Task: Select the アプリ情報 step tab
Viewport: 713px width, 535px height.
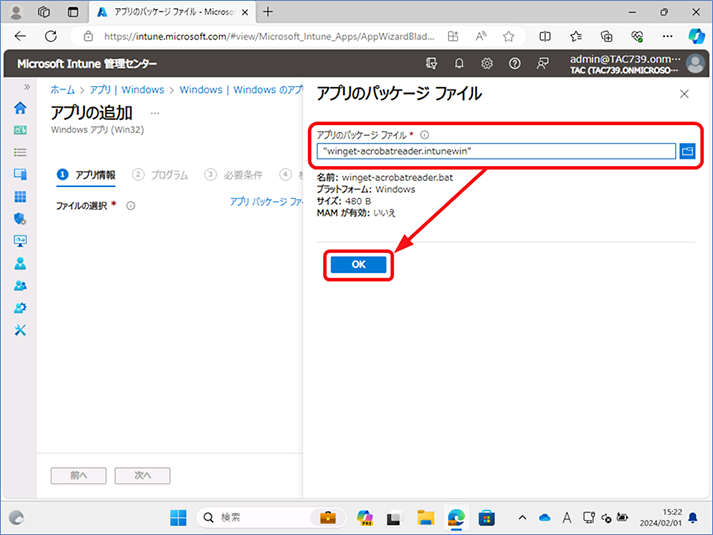Action: tap(86, 175)
